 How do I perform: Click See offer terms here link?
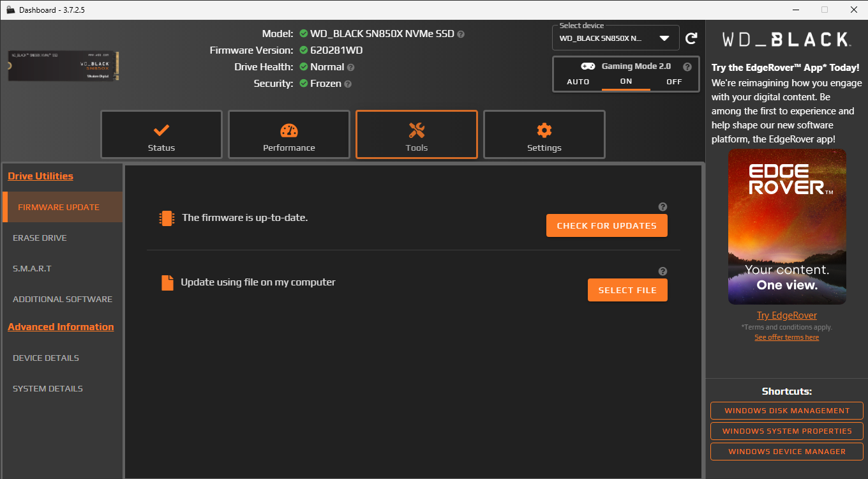coord(787,337)
